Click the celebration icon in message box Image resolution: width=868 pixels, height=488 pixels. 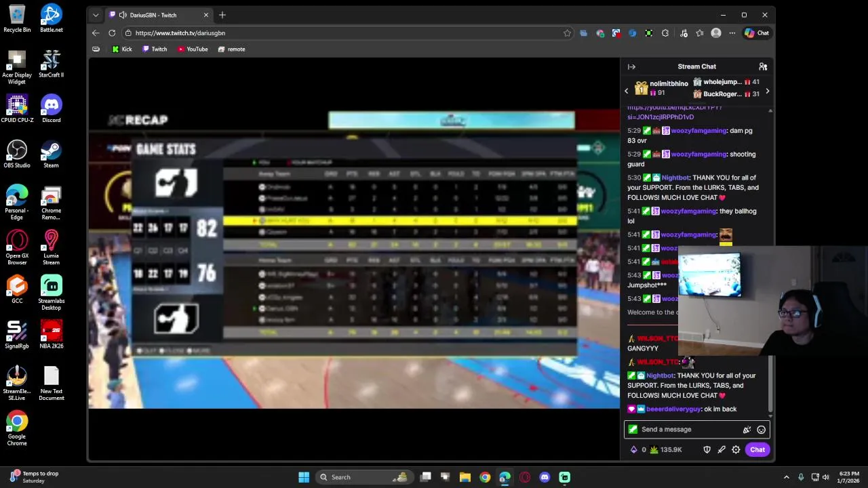click(747, 430)
